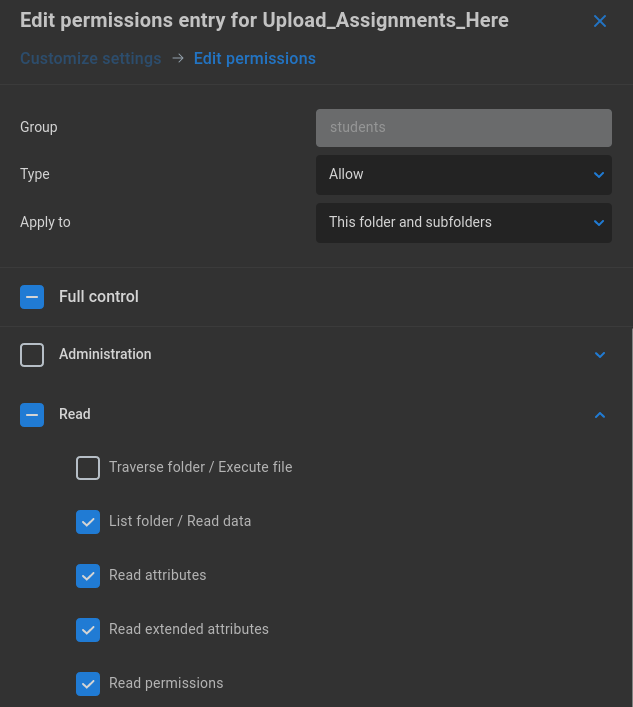Uncheck Read extended attributes

tap(88, 630)
